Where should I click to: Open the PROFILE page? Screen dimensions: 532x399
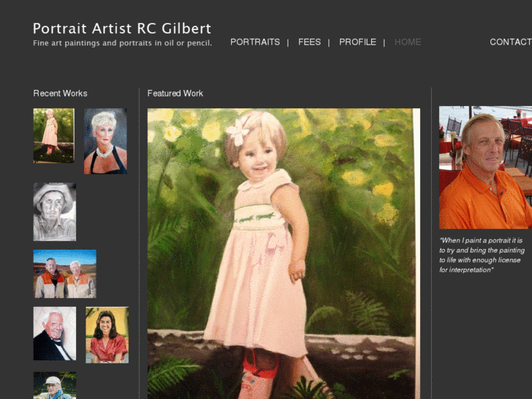coord(358,42)
